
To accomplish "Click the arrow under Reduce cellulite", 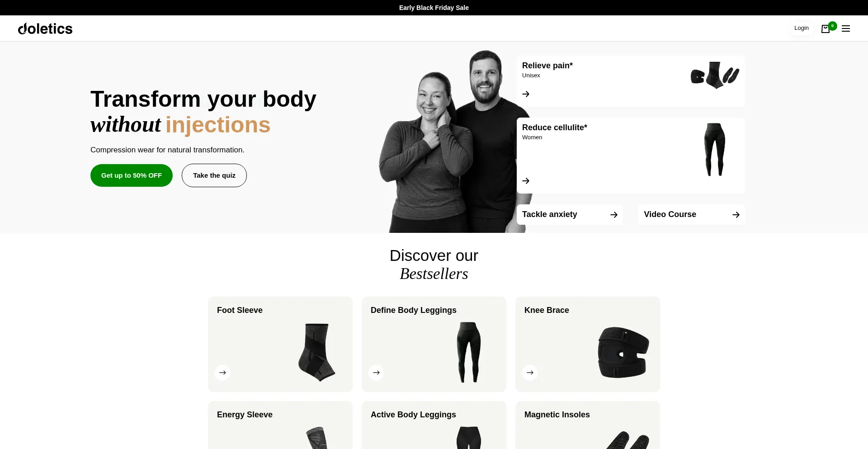I will click(526, 181).
